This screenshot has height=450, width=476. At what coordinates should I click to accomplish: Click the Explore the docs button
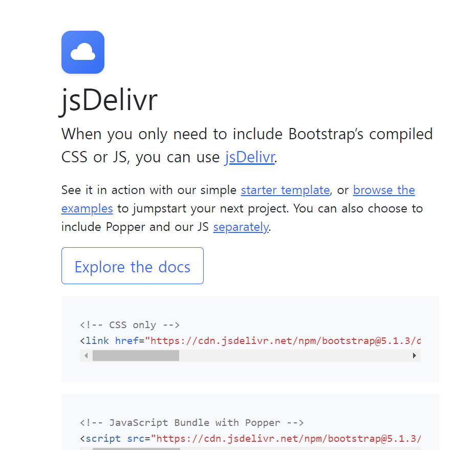[133, 266]
